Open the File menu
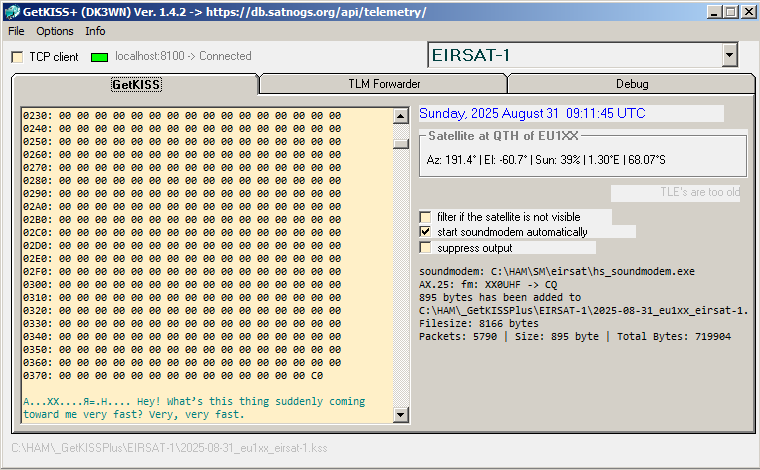760x470 pixels. [x=16, y=31]
